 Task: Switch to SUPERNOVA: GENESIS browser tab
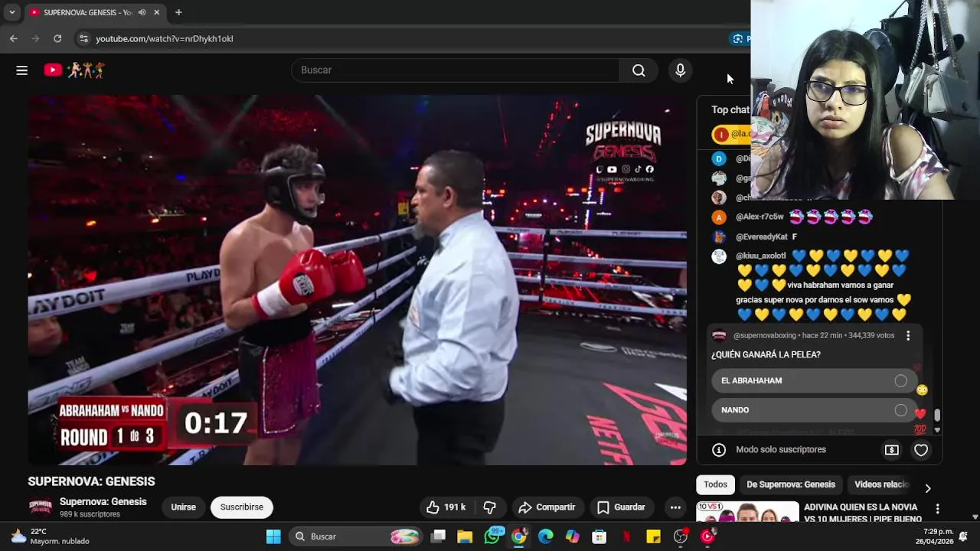pyautogui.click(x=94, y=12)
